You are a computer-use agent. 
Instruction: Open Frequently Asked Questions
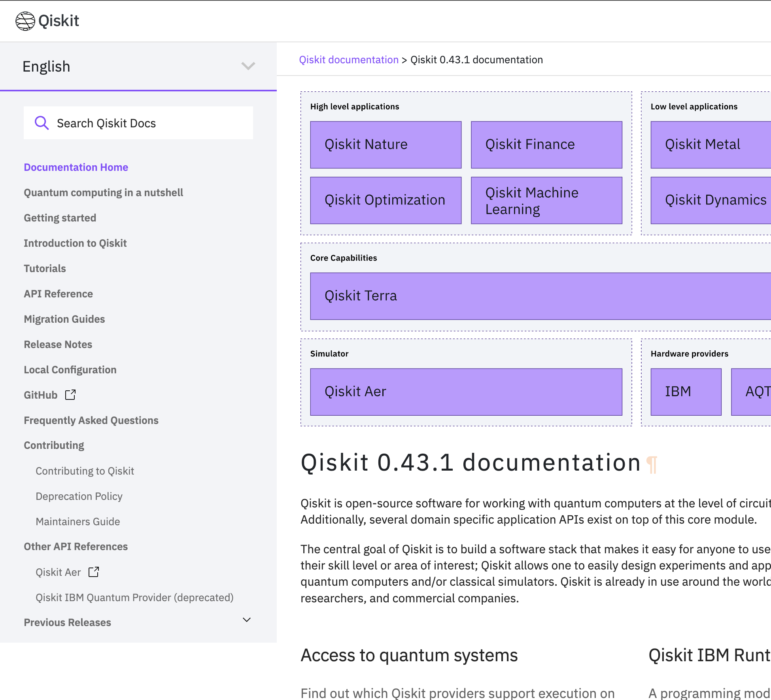point(91,420)
